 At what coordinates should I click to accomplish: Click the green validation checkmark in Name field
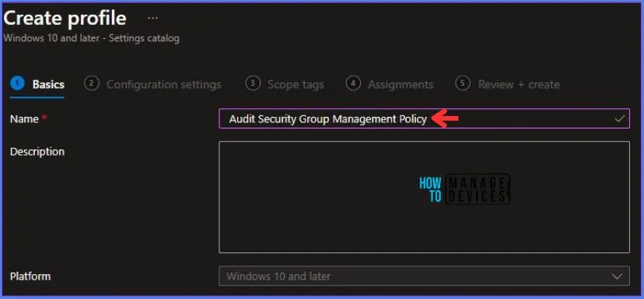point(620,119)
